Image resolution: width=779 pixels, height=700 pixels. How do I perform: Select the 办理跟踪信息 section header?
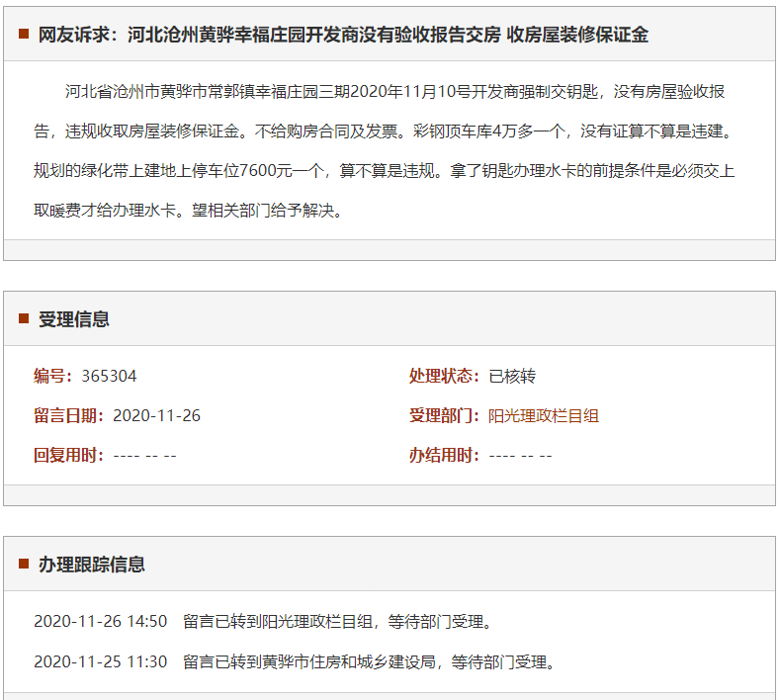pyautogui.click(x=92, y=564)
